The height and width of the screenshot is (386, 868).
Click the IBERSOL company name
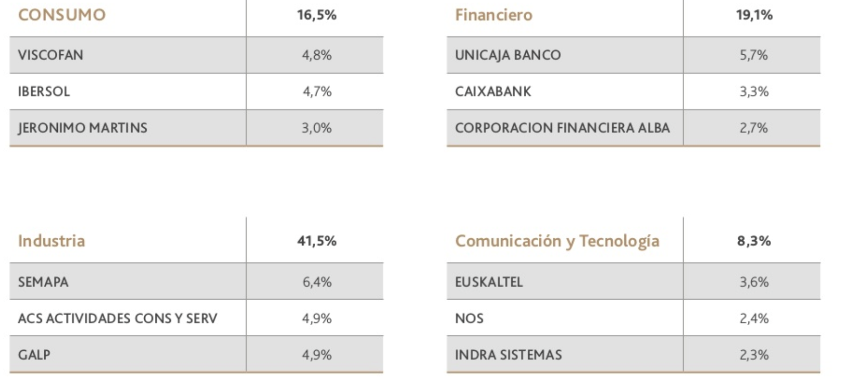[x=44, y=91]
